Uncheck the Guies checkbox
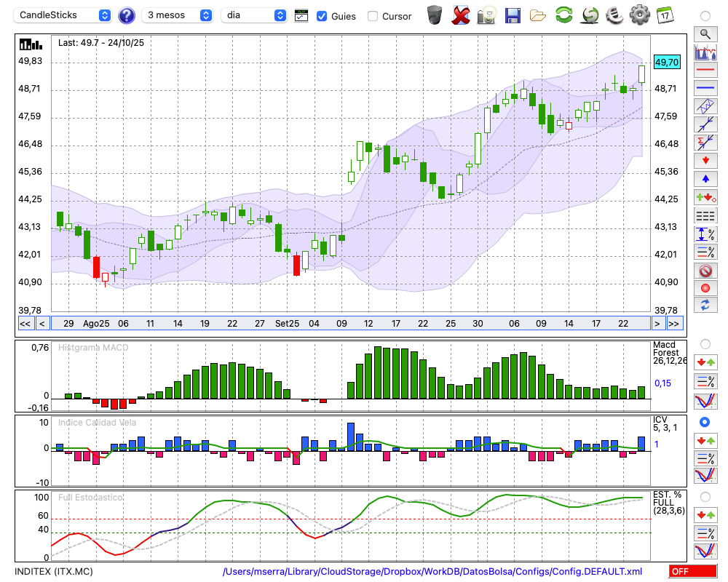Image resolution: width=728 pixels, height=582 pixels. click(322, 16)
